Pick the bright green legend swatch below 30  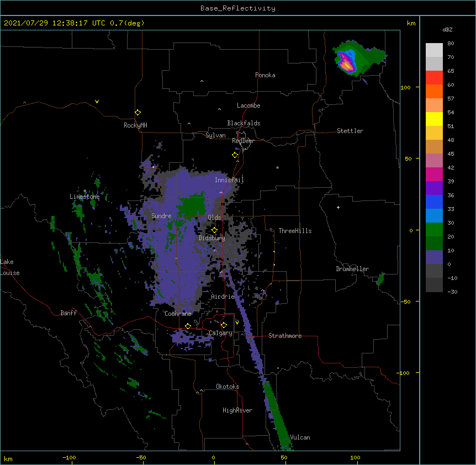(434, 230)
